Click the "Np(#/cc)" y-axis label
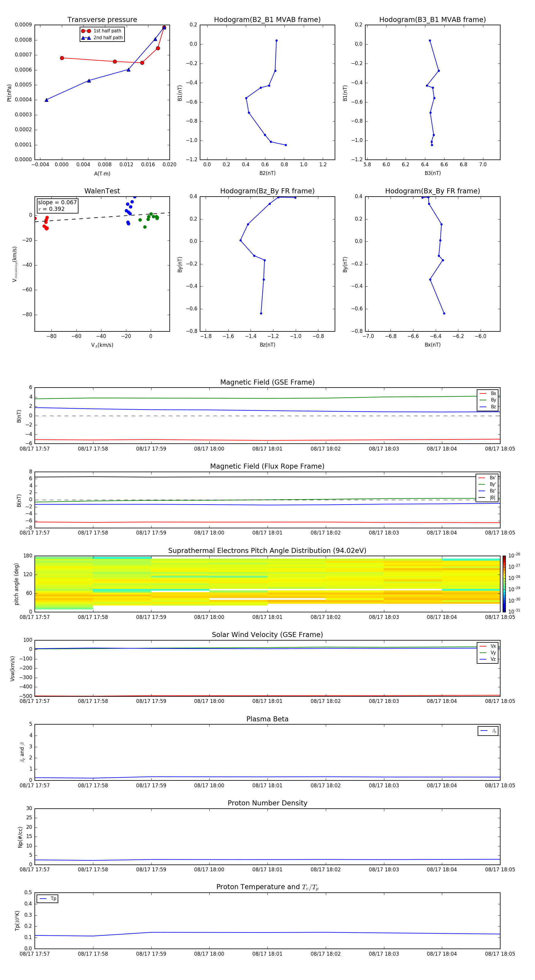Screen dimensions: 535x980 20,837
